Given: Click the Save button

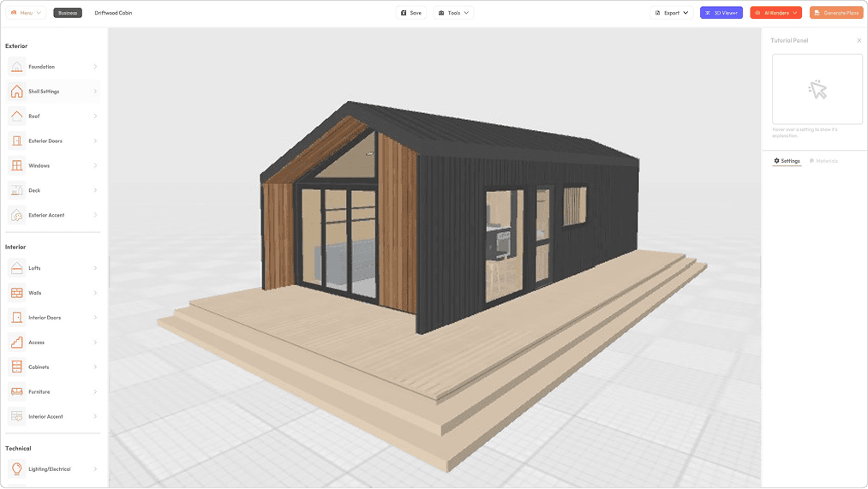Looking at the screenshot, I should pyautogui.click(x=410, y=13).
